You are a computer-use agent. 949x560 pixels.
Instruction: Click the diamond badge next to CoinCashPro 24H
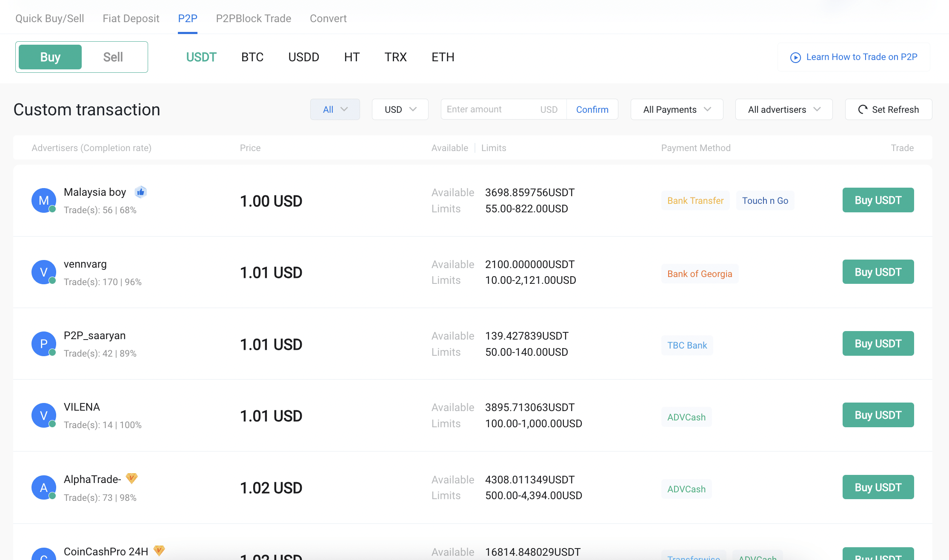pos(159,551)
